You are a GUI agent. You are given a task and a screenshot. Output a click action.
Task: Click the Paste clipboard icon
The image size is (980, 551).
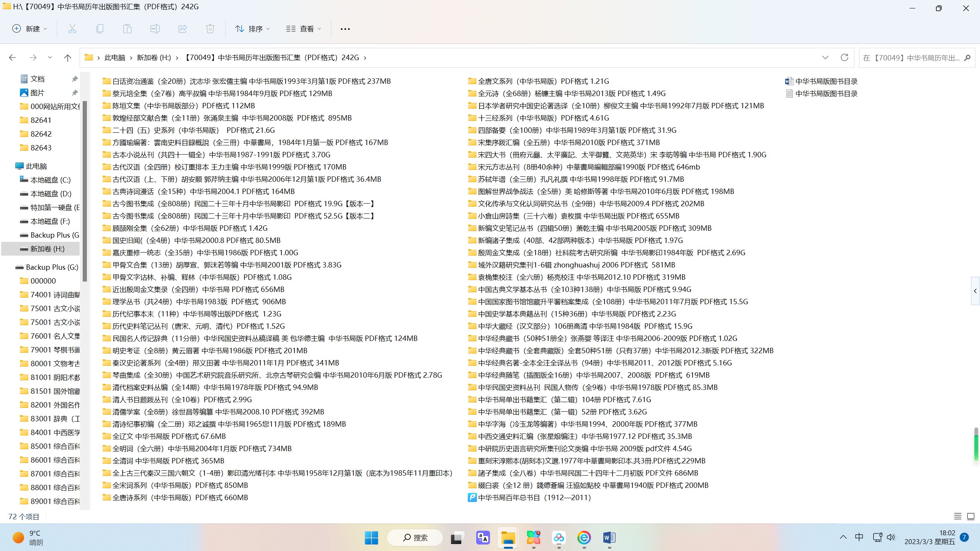(x=127, y=29)
